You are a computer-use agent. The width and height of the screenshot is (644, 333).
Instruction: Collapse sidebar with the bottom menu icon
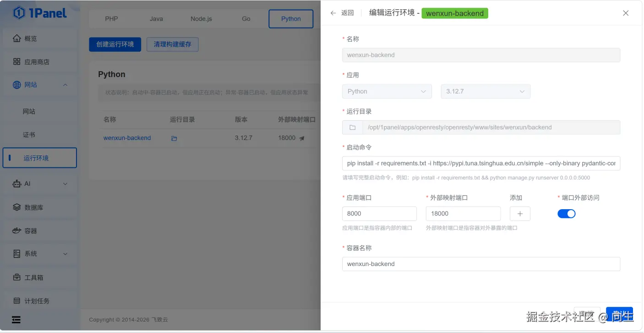pos(16,320)
